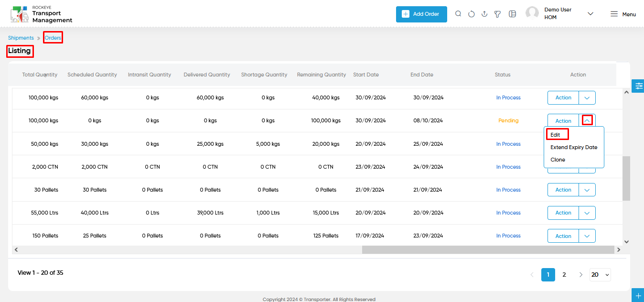Click Action button on 55,000 Ltrs row

click(563, 213)
